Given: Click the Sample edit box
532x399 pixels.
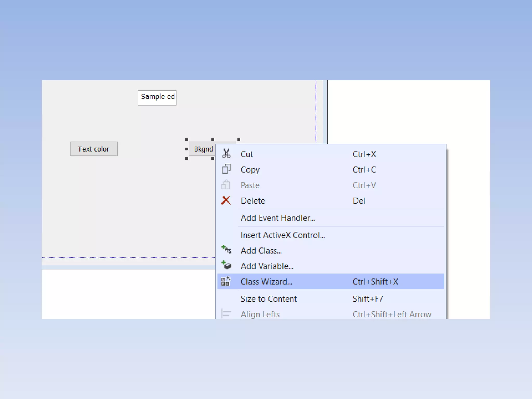Looking at the screenshot, I should (x=157, y=98).
